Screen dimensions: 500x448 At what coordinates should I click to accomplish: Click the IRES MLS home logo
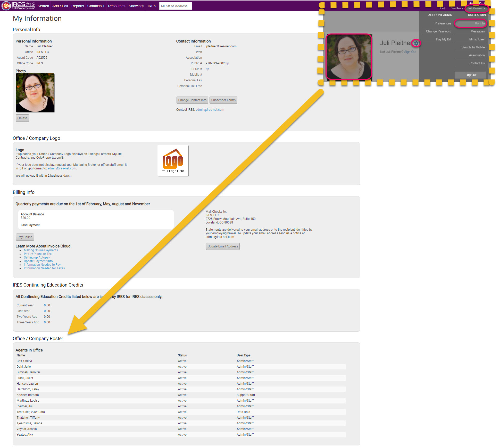click(x=18, y=6)
